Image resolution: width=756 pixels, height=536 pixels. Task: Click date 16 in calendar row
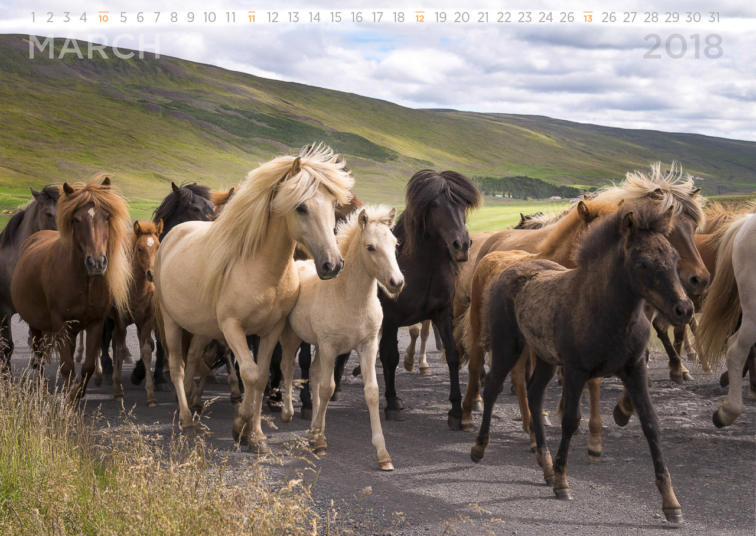click(x=357, y=18)
